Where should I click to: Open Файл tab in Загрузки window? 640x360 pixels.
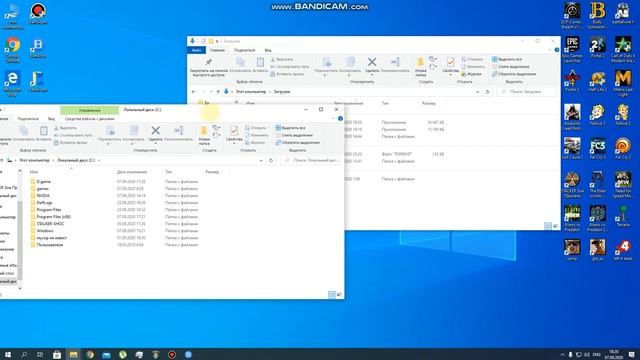[x=196, y=50]
